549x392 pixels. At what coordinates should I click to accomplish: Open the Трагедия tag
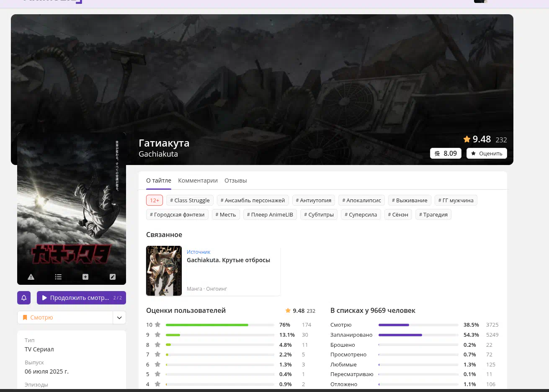tap(433, 214)
